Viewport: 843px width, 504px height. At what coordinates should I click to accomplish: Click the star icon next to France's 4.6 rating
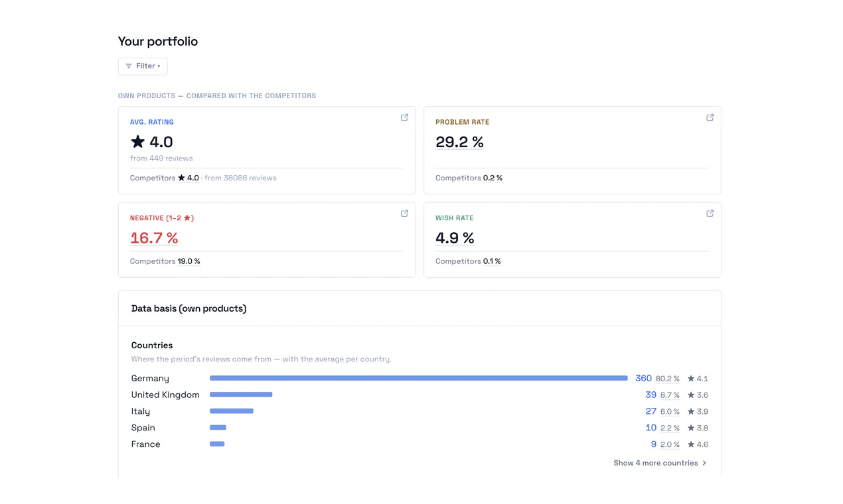pyautogui.click(x=691, y=444)
